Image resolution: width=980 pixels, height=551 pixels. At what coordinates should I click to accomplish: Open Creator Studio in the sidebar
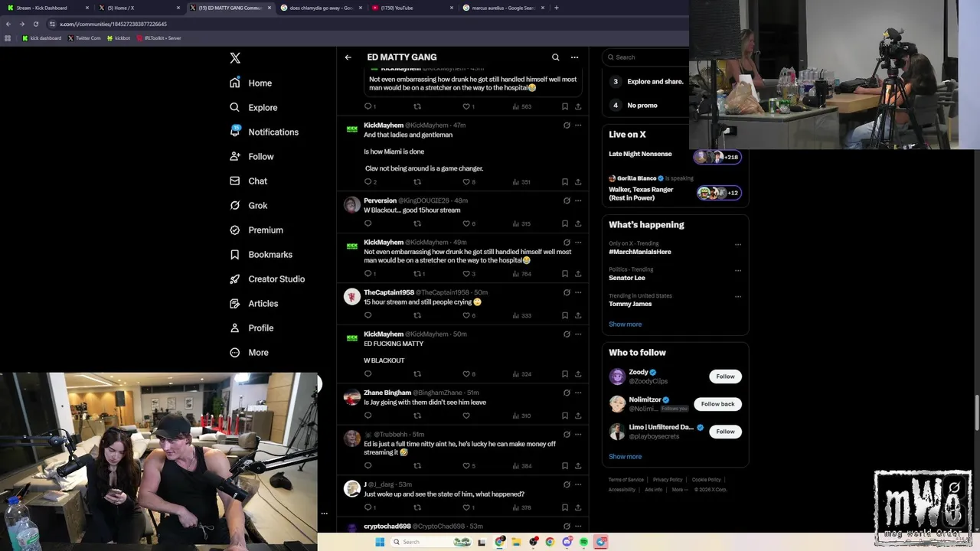[267, 279]
